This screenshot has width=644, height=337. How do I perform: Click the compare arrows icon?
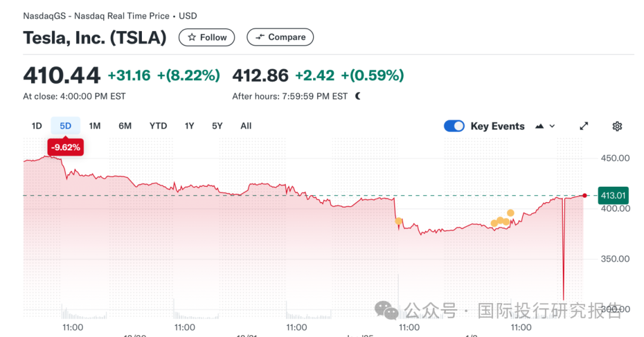click(259, 37)
